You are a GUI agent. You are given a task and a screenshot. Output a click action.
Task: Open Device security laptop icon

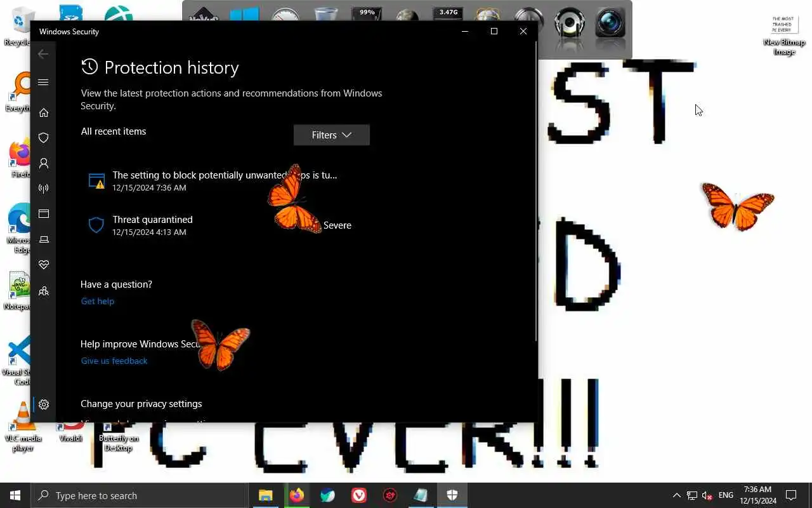(x=44, y=239)
